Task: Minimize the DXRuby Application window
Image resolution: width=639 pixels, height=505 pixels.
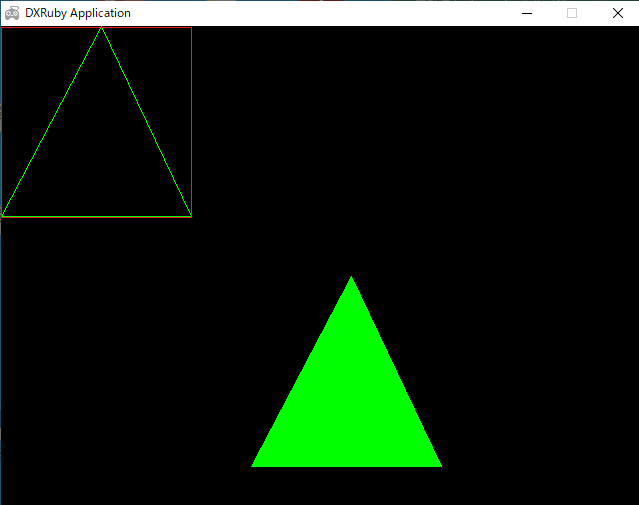Action: pos(527,13)
